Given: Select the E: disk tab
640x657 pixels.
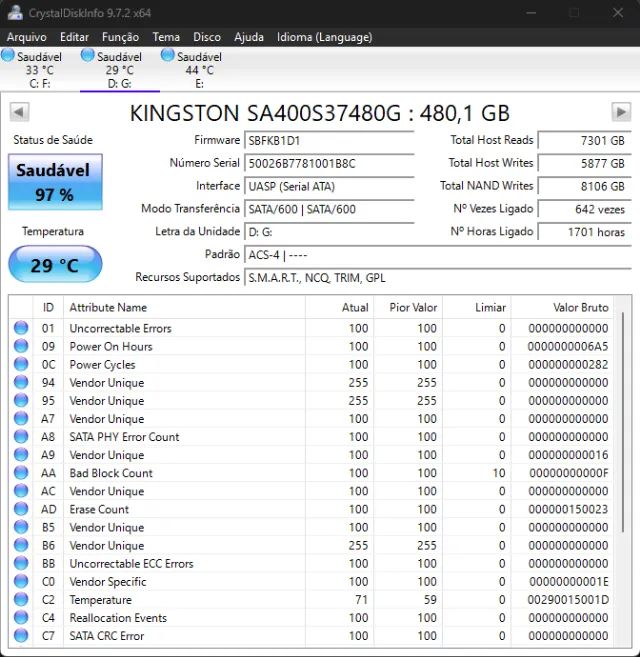Looking at the screenshot, I should click(x=200, y=70).
